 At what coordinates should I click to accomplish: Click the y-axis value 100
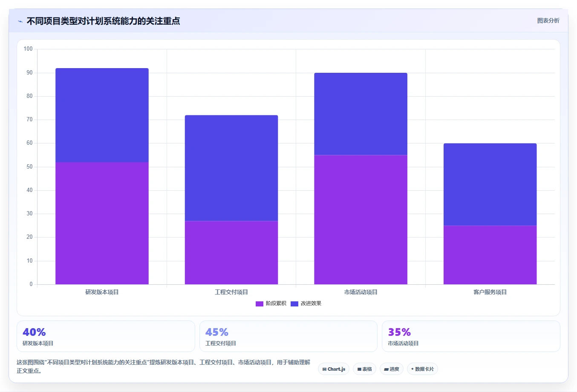point(28,49)
